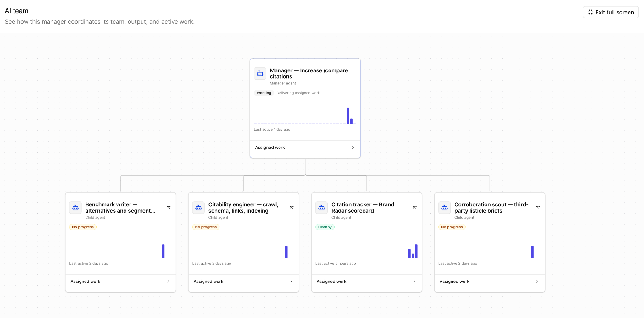Open Assigned work label on Corroboration scout
The height and width of the screenshot is (318, 644).
coord(454,282)
